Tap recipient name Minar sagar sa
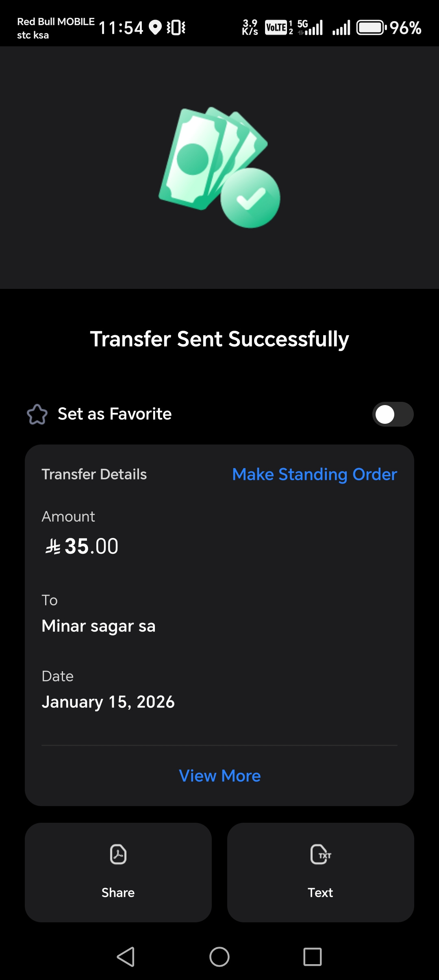This screenshot has width=439, height=980. [x=98, y=626]
